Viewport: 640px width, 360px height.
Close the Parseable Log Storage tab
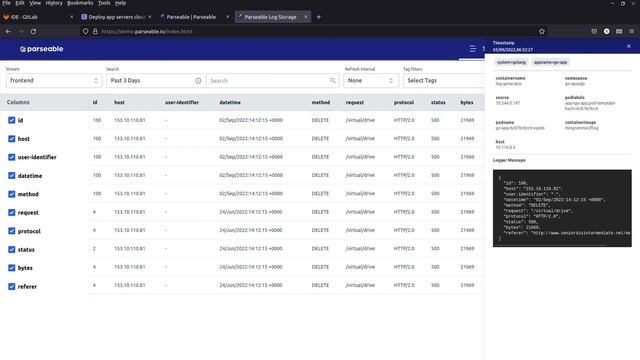(305, 17)
